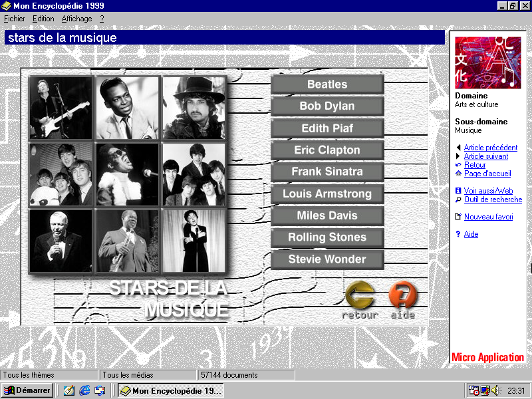Click the Nouveau favori note icon
The width and height of the screenshot is (532, 399).
coord(458,217)
